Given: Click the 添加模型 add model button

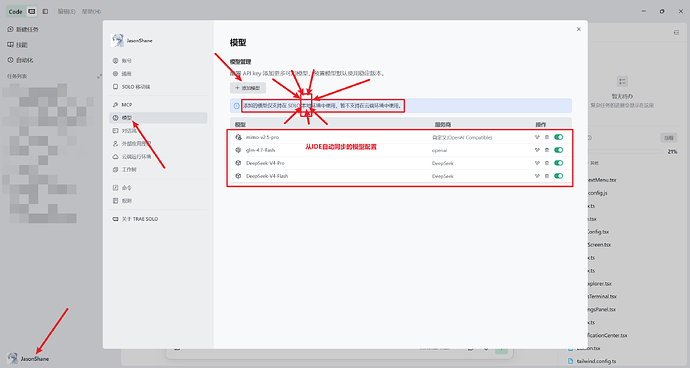Looking at the screenshot, I should (x=248, y=88).
